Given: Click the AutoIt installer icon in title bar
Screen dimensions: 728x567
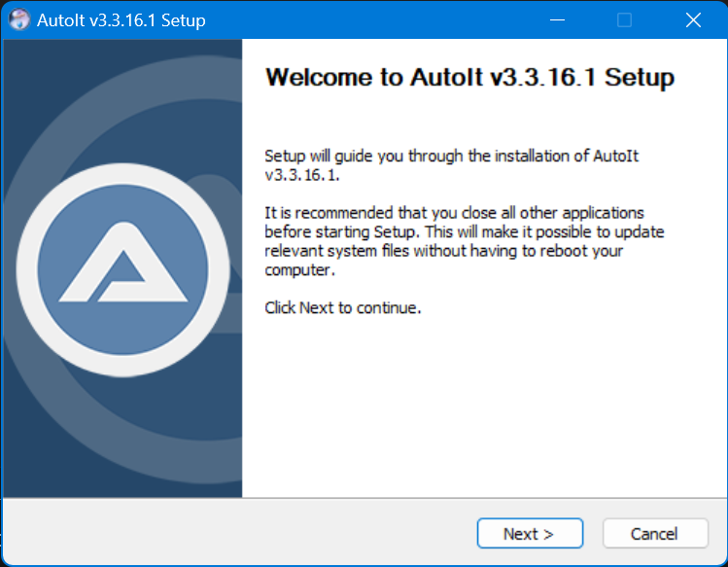Looking at the screenshot, I should pyautogui.click(x=19, y=20).
